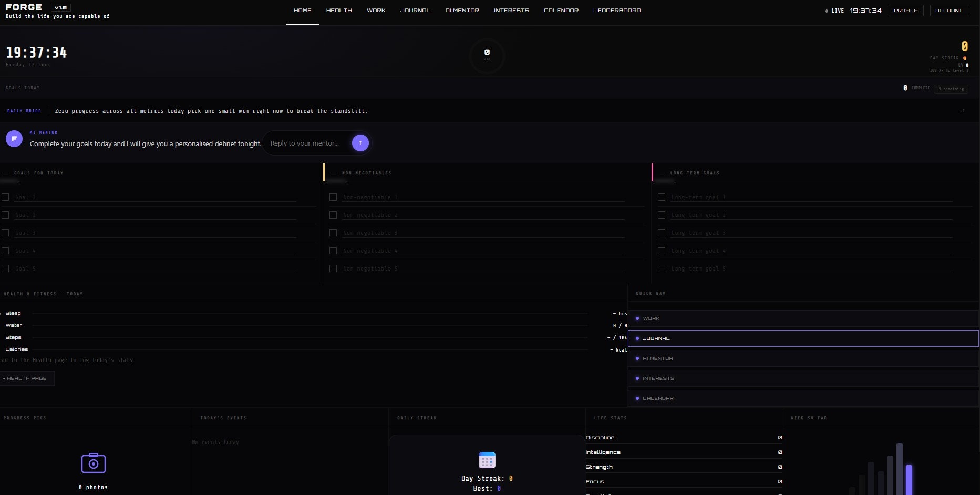Image resolution: width=980 pixels, height=495 pixels.
Task: Click the daily streak calendar icon
Action: [487, 460]
